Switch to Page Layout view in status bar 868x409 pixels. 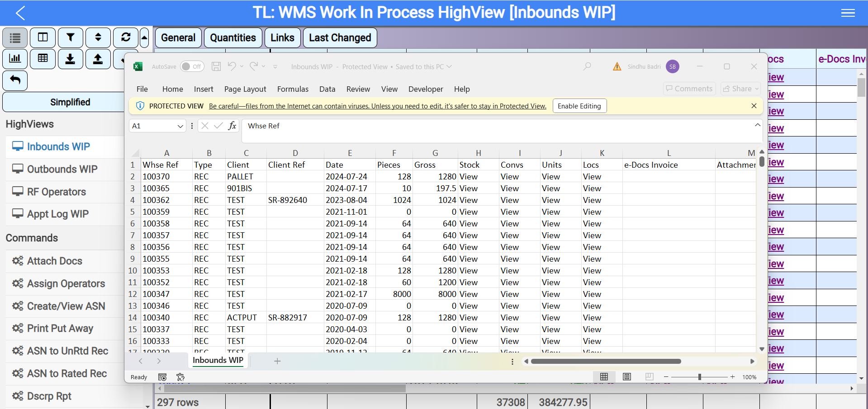click(627, 376)
